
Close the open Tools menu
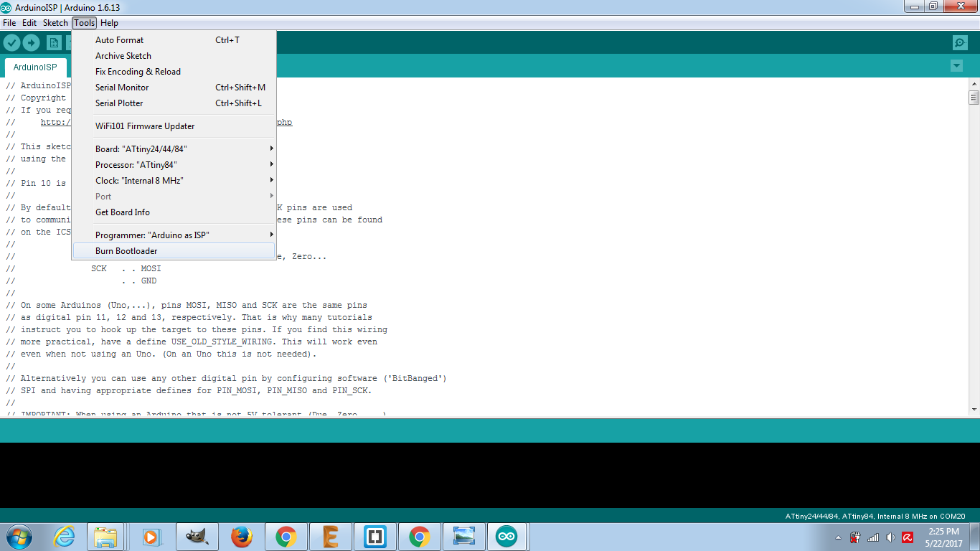click(84, 23)
